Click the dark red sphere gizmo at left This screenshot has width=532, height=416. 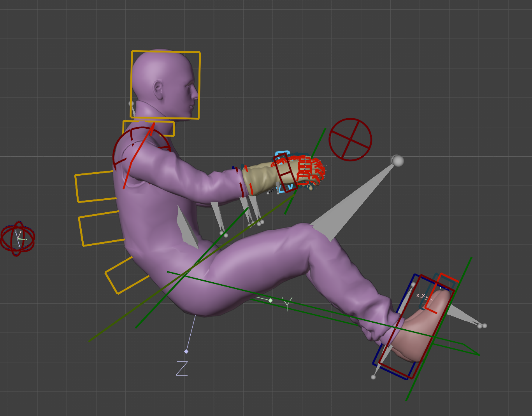[18, 238]
